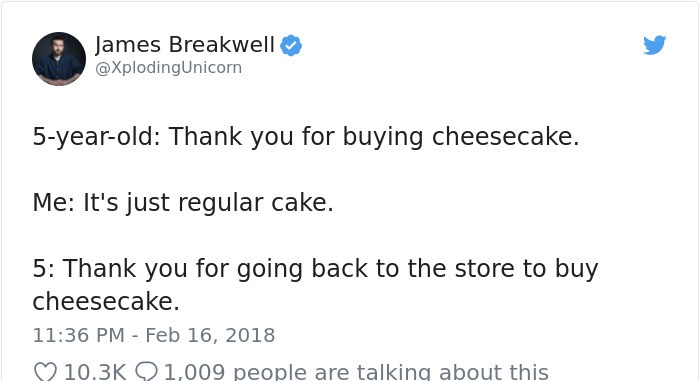Click the reply speech bubble icon
This screenshot has width=700, height=381.
(146, 372)
